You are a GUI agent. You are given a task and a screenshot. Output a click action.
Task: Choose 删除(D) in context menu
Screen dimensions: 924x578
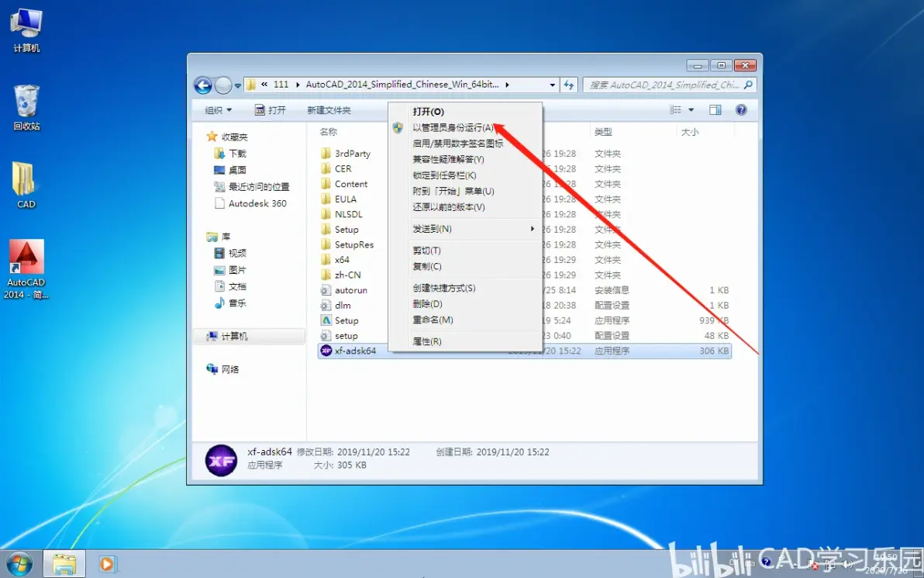(465, 304)
